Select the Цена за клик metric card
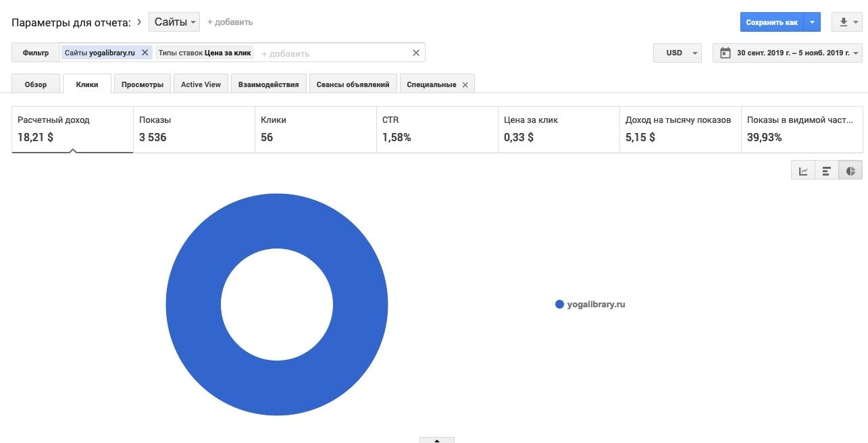 [x=559, y=129]
